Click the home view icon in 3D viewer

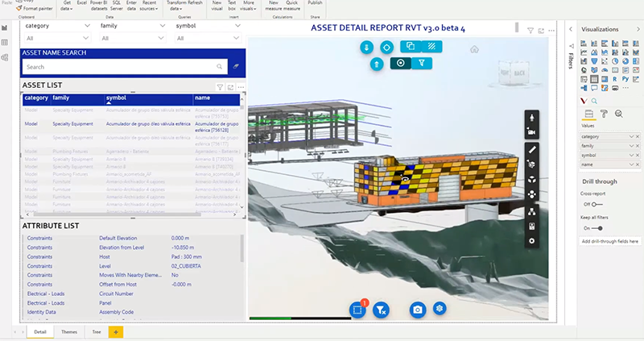point(474,49)
